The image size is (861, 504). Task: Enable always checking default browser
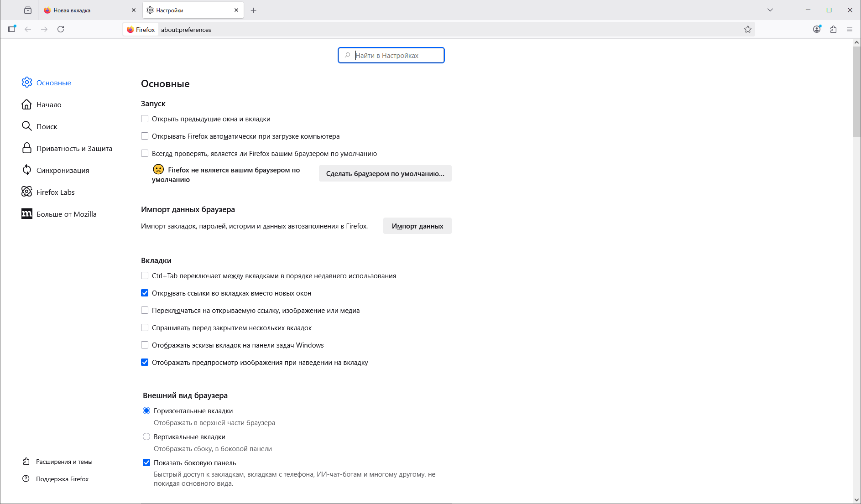click(x=145, y=153)
